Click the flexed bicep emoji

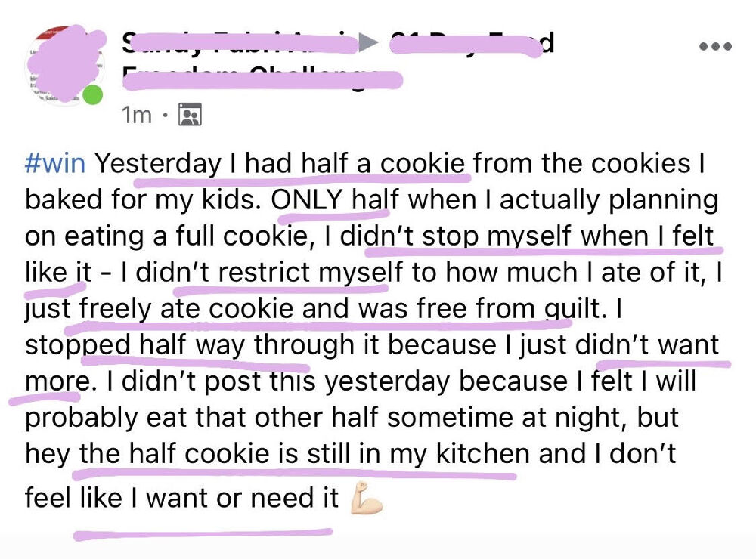coord(367,499)
